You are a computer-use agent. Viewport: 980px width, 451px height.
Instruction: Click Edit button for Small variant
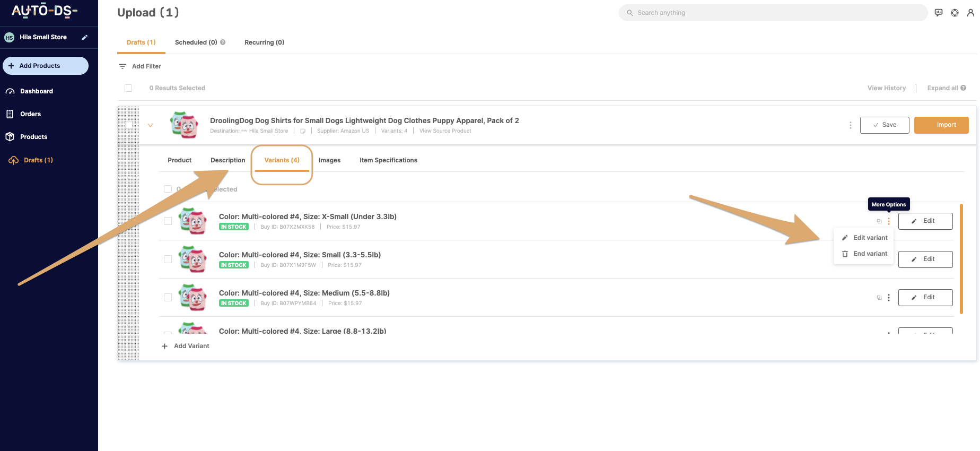click(925, 259)
